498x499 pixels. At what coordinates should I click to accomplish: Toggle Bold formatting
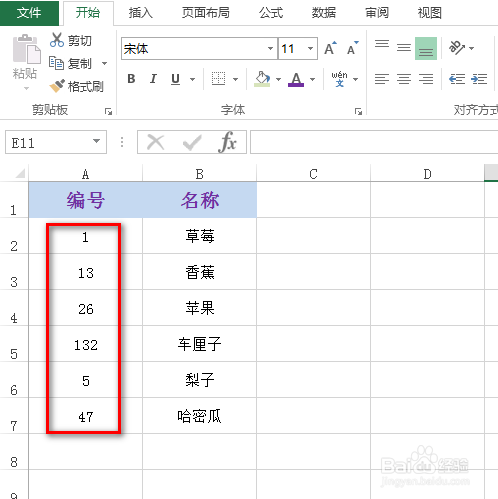[131, 79]
